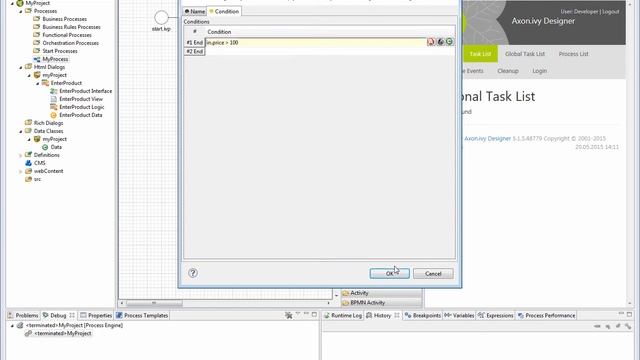Click the Task List tab in web page

point(480,54)
